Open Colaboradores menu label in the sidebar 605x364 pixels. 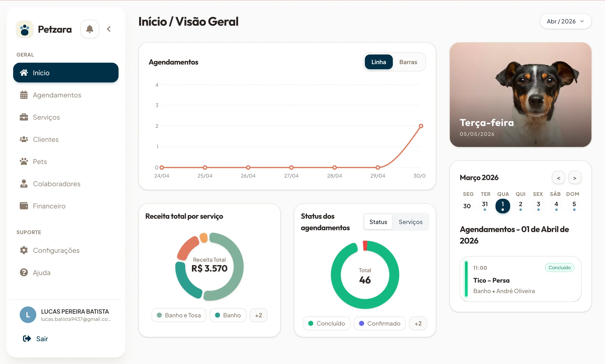click(x=57, y=184)
